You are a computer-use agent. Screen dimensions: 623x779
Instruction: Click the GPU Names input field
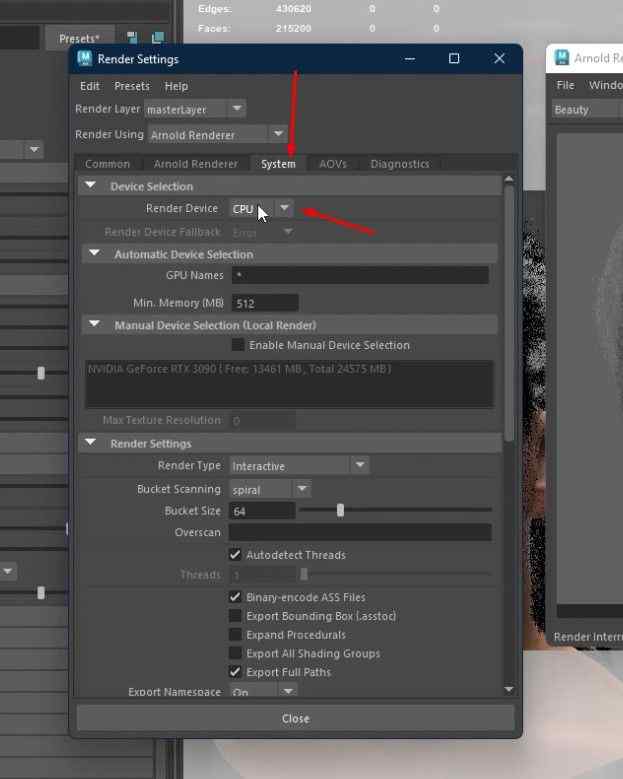pos(360,275)
